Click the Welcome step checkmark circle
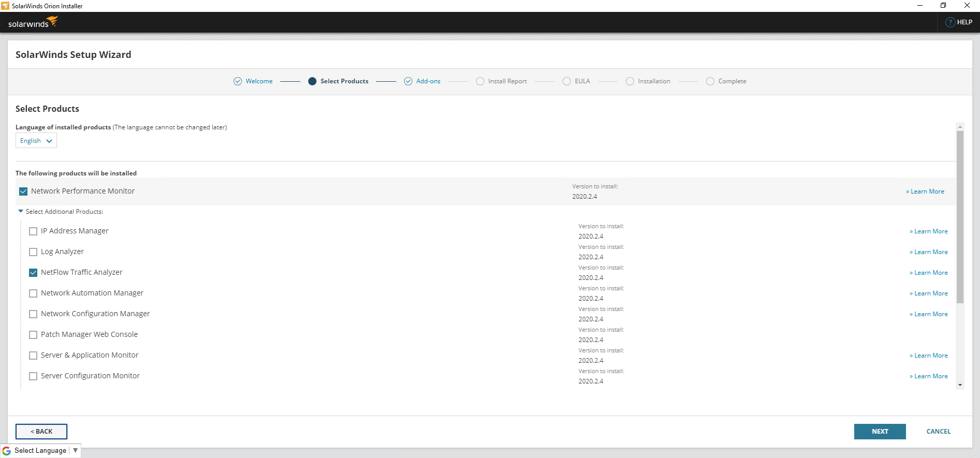The height and width of the screenshot is (458, 980). [x=238, y=81]
